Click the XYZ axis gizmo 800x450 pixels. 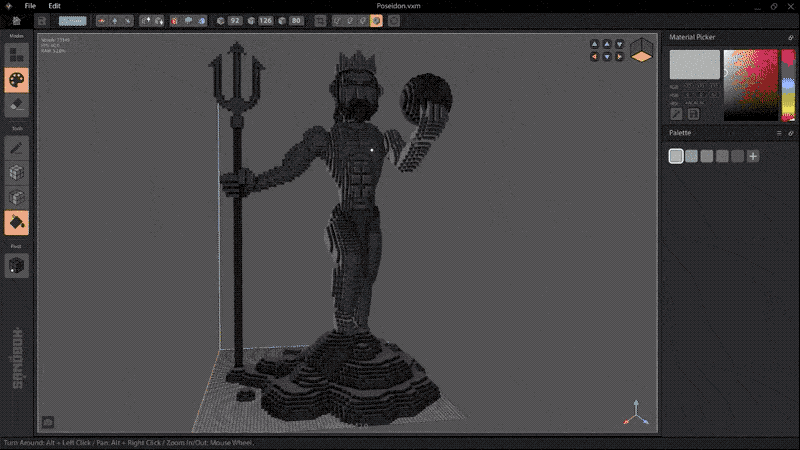click(636, 413)
